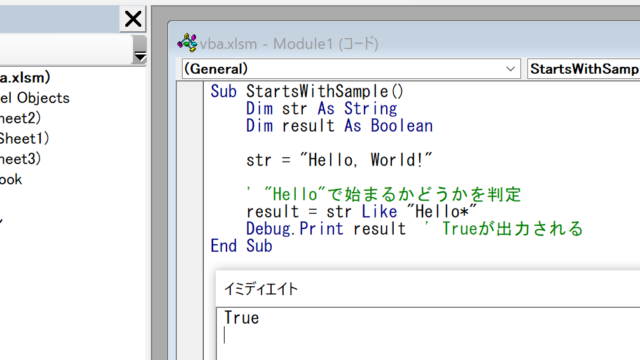Place cursor in str = "Hello, World!" line
The height and width of the screenshot is (360, 640).
339,160
